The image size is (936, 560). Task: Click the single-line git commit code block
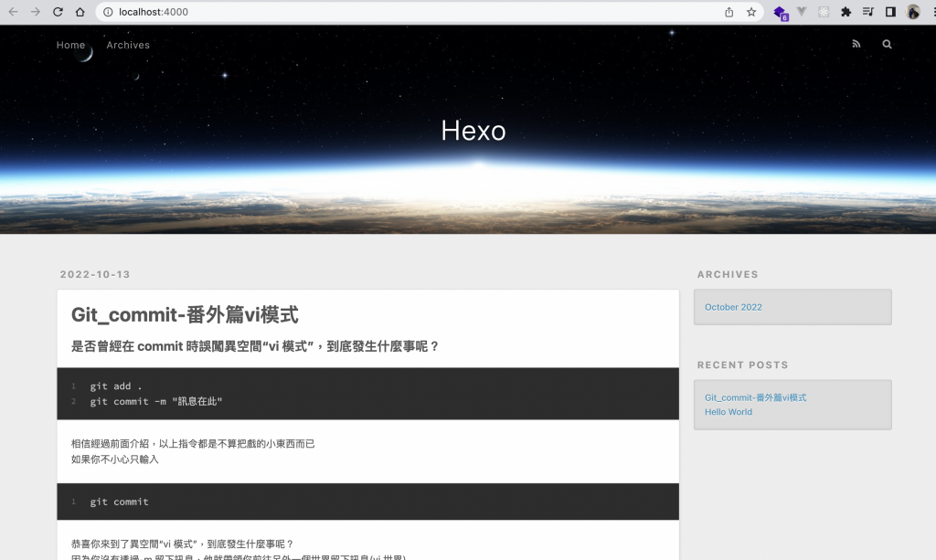point(367,502)
